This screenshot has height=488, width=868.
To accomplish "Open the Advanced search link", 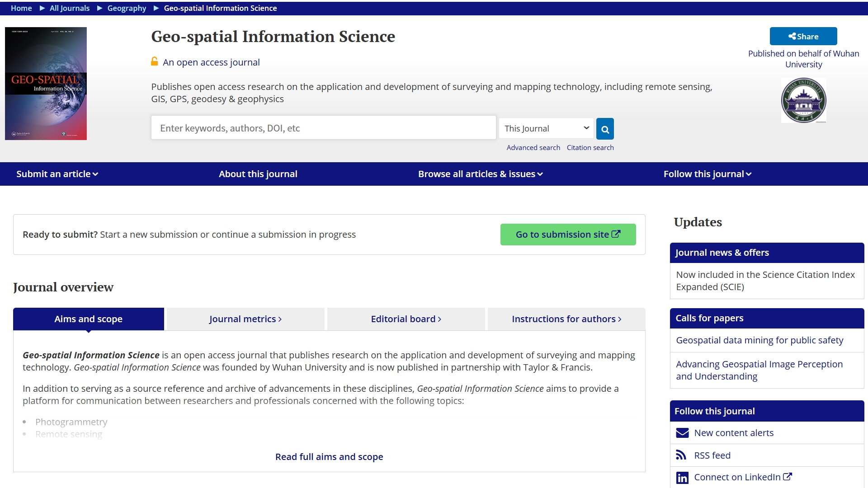I will pyautogui.click(x=533, y=148).
